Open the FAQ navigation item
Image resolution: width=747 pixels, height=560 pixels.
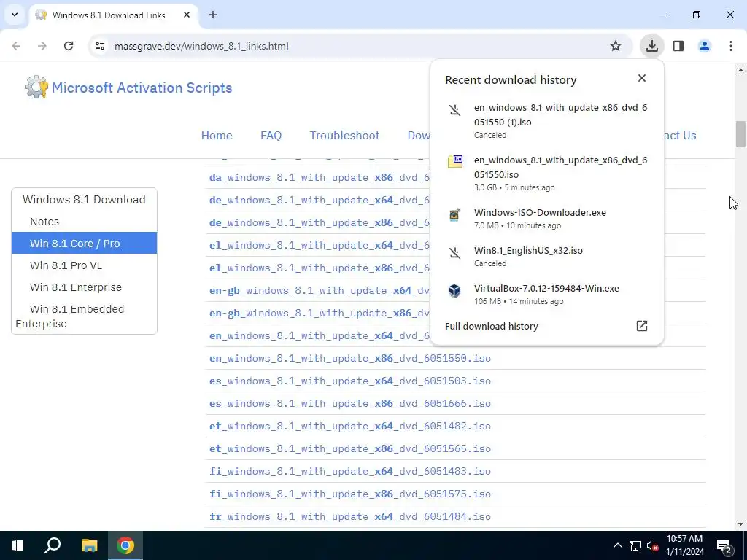[271, 135]
